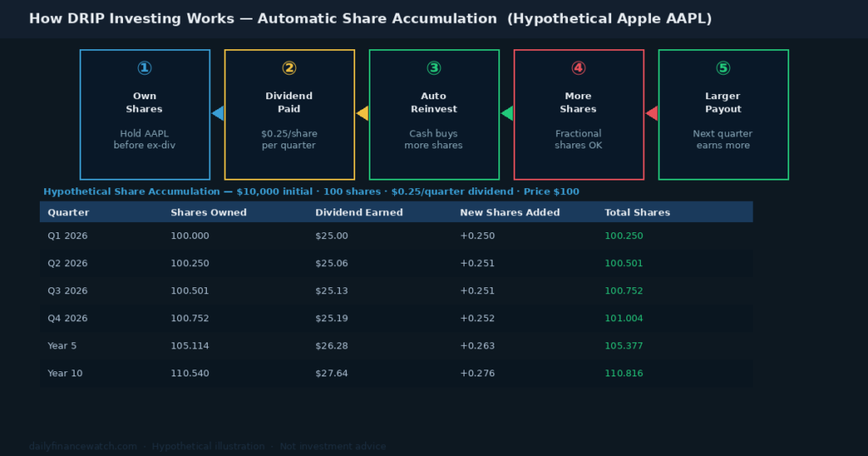The image size is (868, 456).
Task: Select the "Q4 2026" row label
Action: [68, 318]
